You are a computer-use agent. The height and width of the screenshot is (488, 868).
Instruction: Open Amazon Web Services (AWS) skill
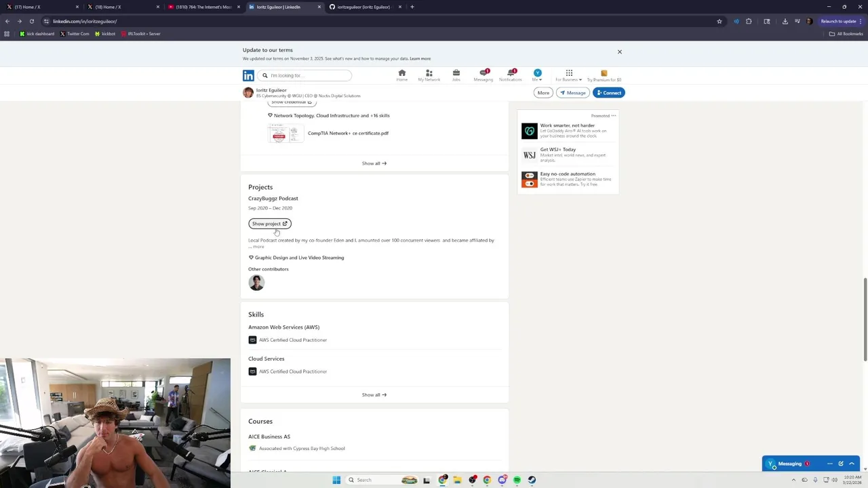click(283, 327)
